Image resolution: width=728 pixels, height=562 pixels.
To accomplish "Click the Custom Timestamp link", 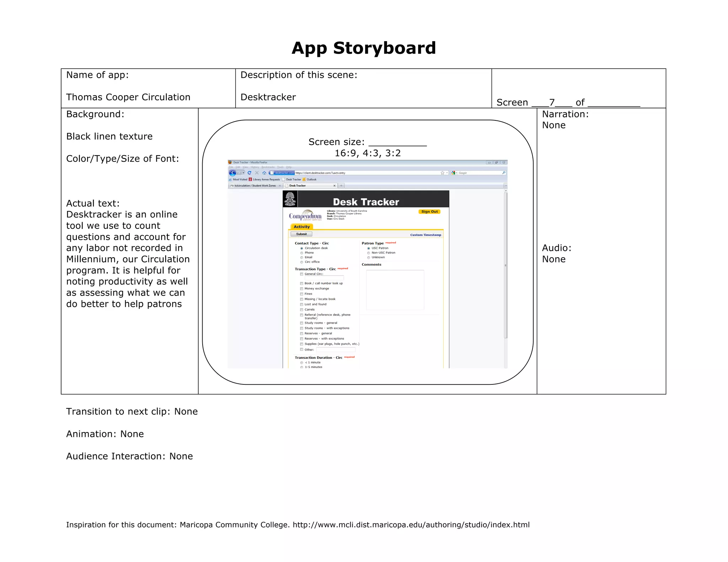I will [x=425, y=235].
